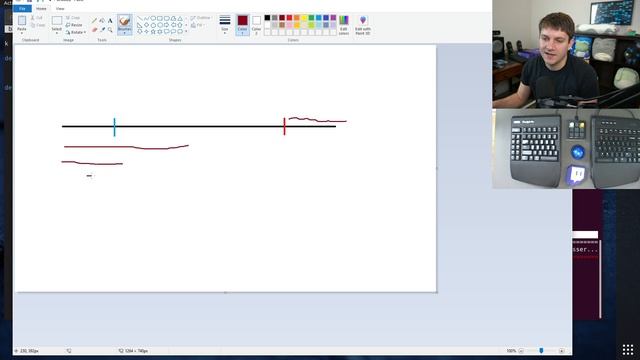Screen dimensions: 640x360
Task: Choose the Four-point star shape
Action: (x=146, y=31)
